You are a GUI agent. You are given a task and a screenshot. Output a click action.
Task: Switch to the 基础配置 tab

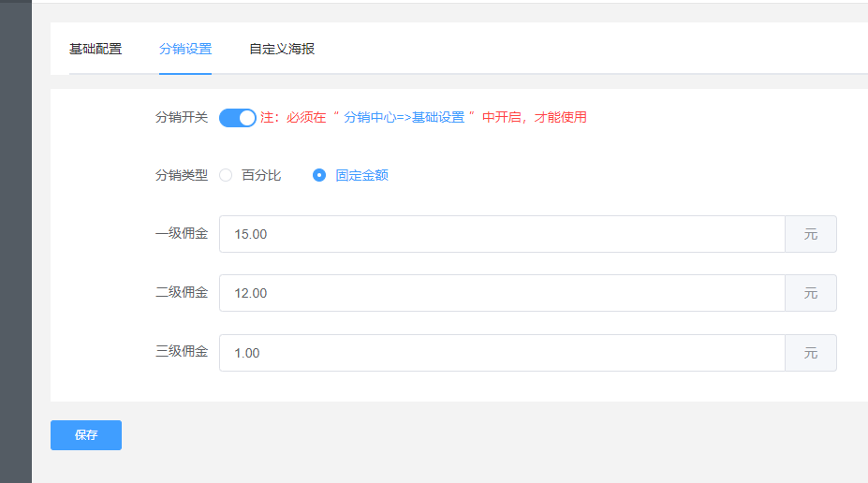(x=96, y=49)
